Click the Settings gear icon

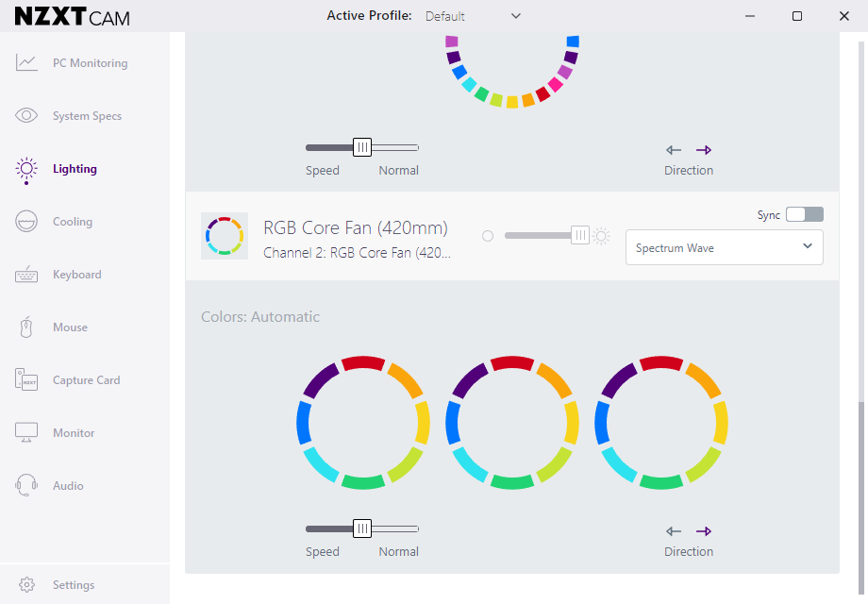pyautogui.click(x=26, y=584)
